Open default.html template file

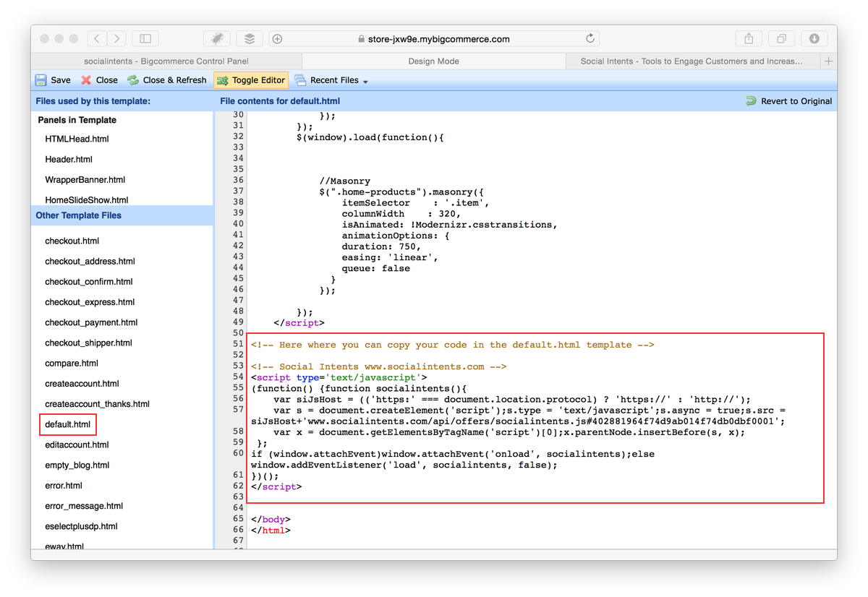[x=67, y=424]
